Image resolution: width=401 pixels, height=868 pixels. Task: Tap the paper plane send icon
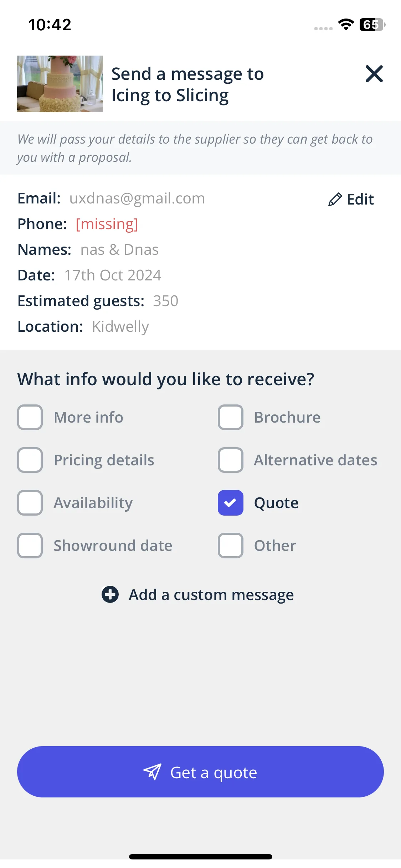153,772
